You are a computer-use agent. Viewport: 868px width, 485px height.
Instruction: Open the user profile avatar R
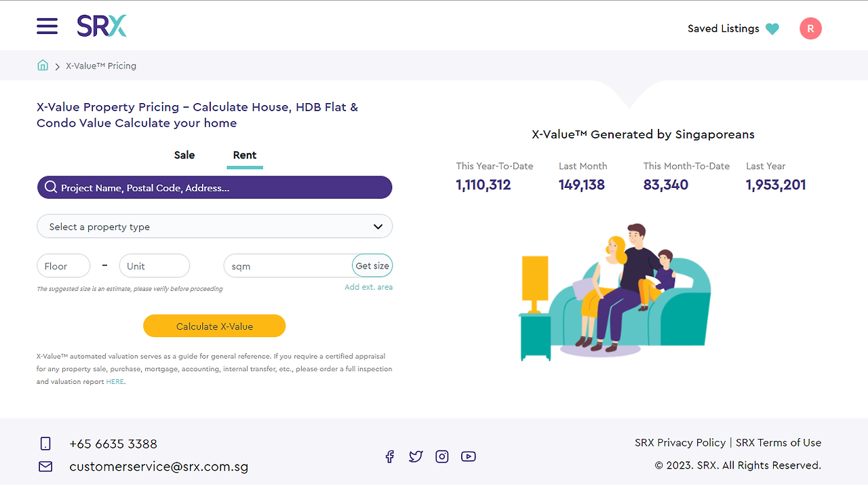[810, 28]
